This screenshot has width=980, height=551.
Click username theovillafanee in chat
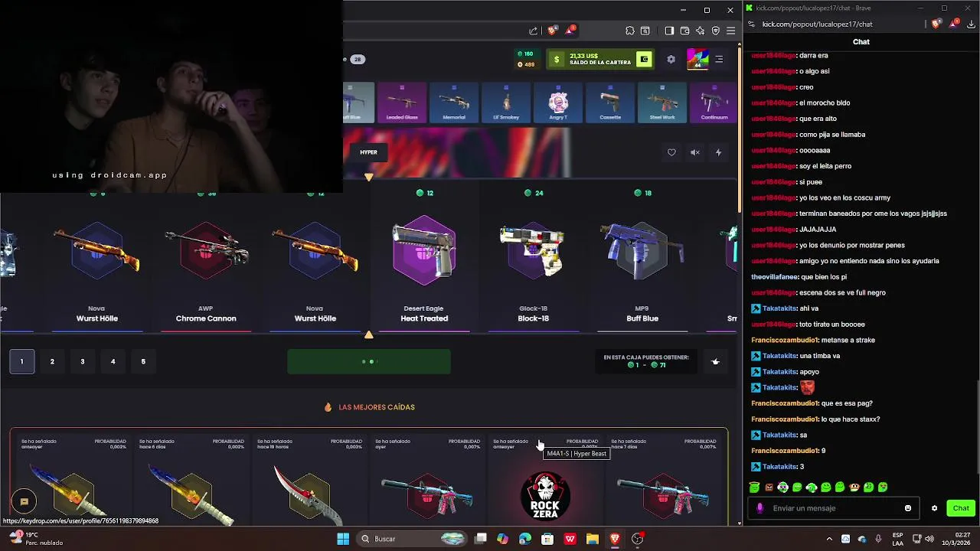[x=773, y=277]
